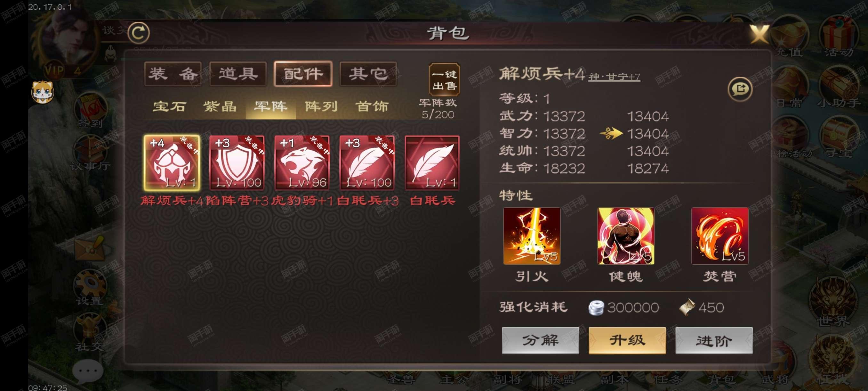This screenshot has width=868, height=391.
Task: Click the 升级 upgrade button
Action: point(627,340)
